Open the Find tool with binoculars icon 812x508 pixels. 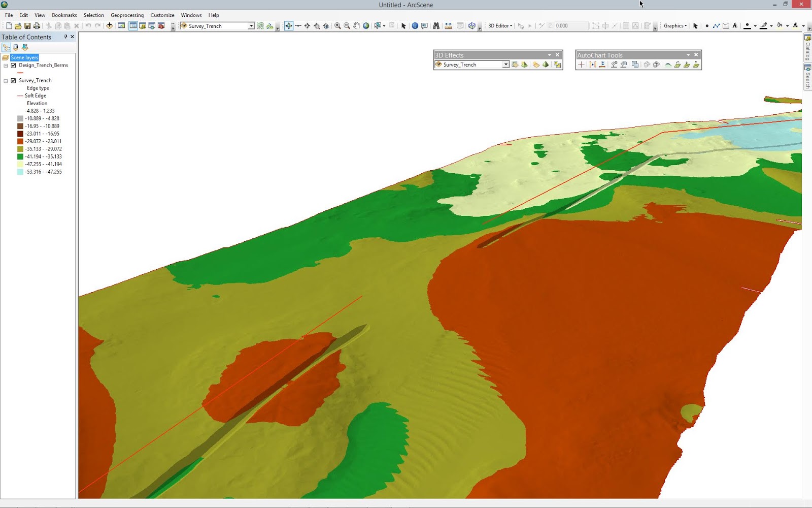click(x=436, y=26)
